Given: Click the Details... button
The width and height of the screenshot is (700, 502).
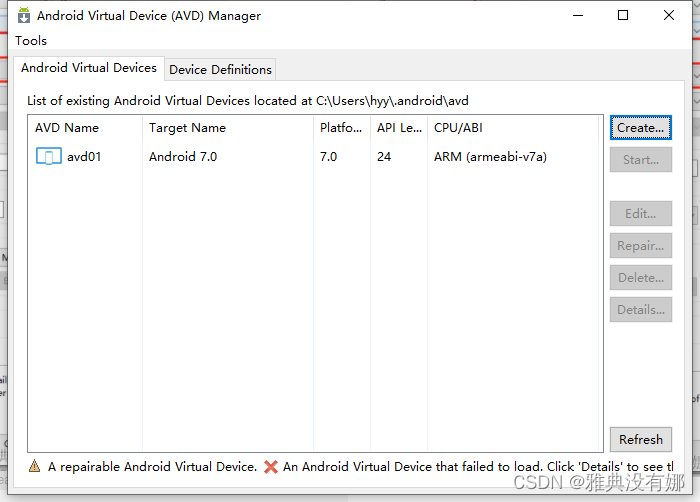Looking at the screenshot, I should 641,310.
